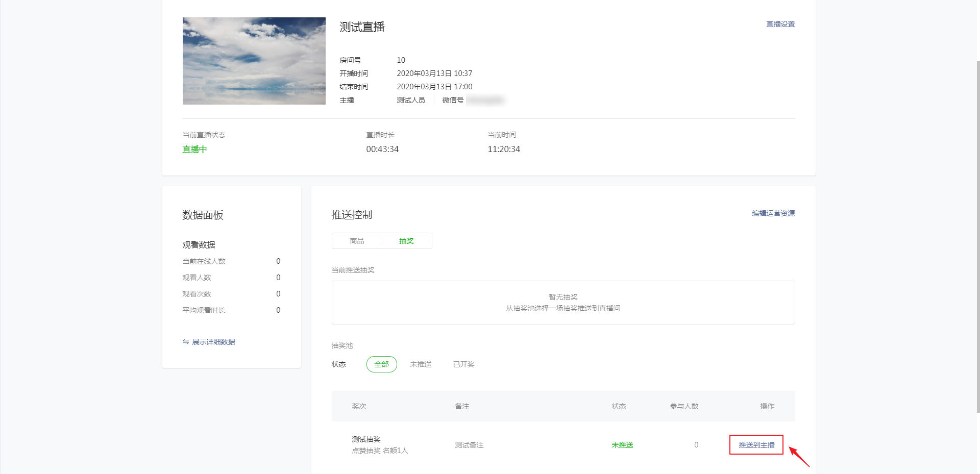Click the 备注 column header
This screenshot has width=980, height=474.
point(462,406)
